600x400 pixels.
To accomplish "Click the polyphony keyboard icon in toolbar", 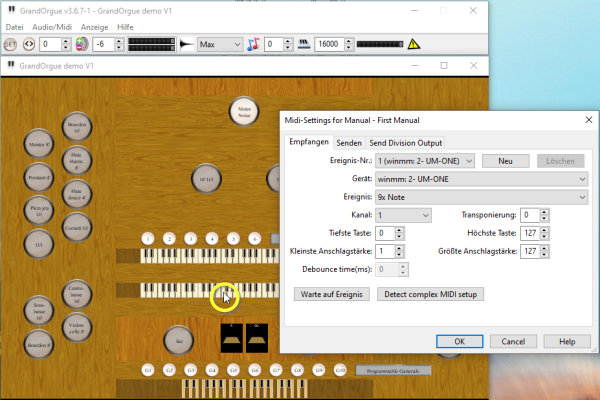I will pyautogui.click(x=304, y=44).
